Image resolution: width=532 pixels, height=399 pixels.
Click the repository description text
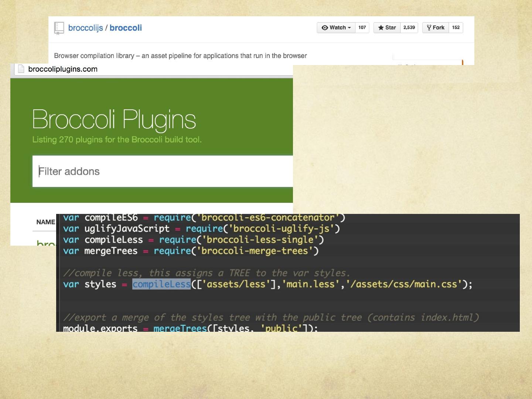point(180,56)
